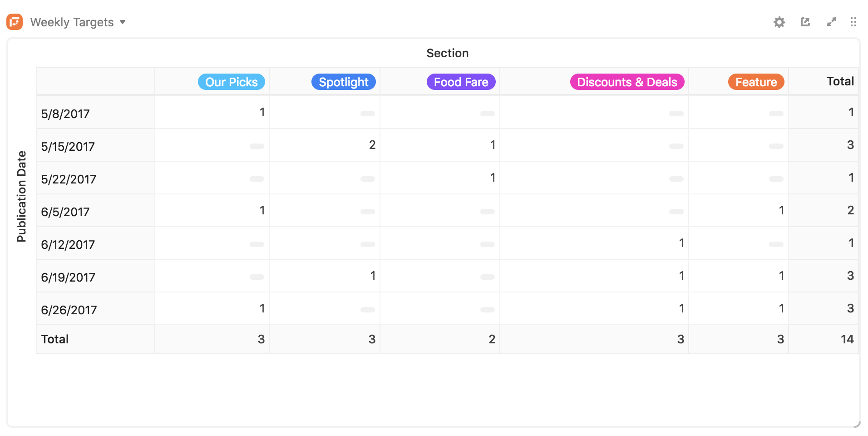
Task: Open Discounts & Deals count for 6/19/2017
Action: (681, 276)
